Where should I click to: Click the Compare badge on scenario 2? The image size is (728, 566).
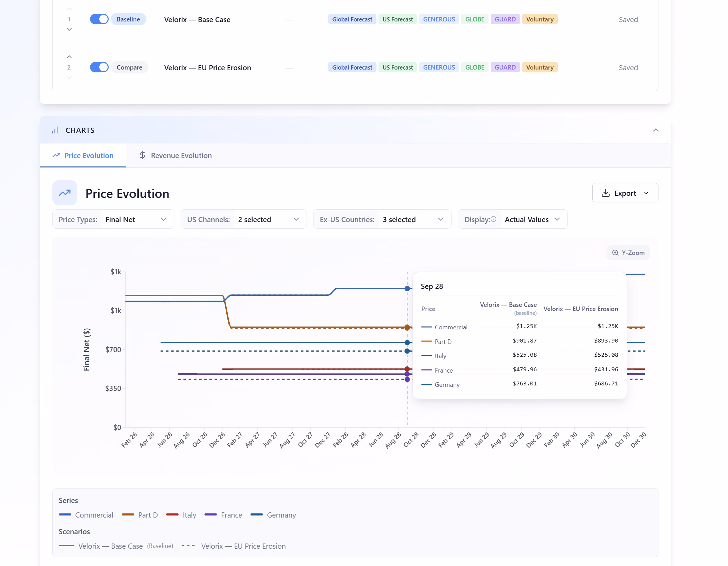click(x=129, y=67)
